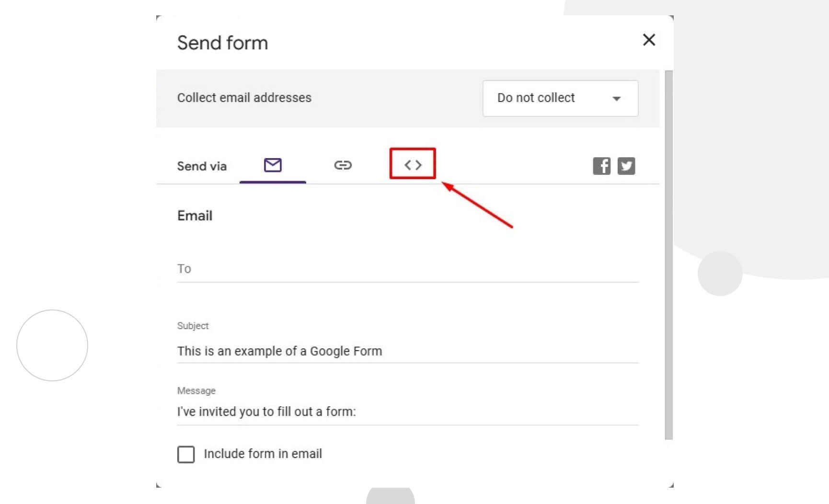The width and height of the screenshot is (829, 504).
Task: Select the email envelope send option
Action: click(273, 165)
